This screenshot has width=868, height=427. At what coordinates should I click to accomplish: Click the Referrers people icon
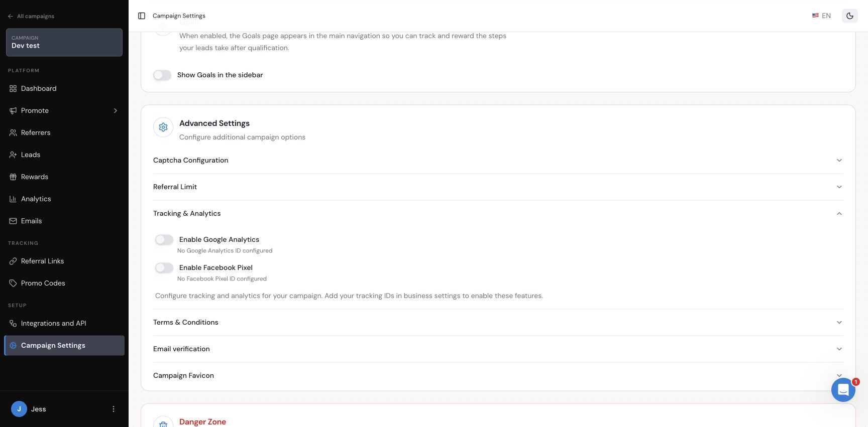click(x=13, y=132)
